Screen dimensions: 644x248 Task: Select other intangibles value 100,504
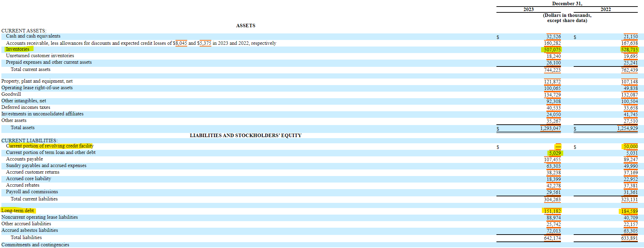(630, 101)
